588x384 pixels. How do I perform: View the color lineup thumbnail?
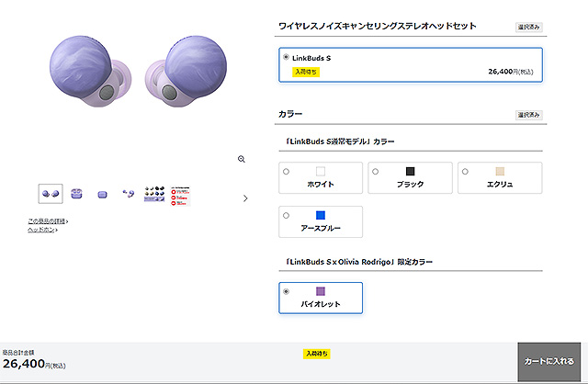(154, 194)
